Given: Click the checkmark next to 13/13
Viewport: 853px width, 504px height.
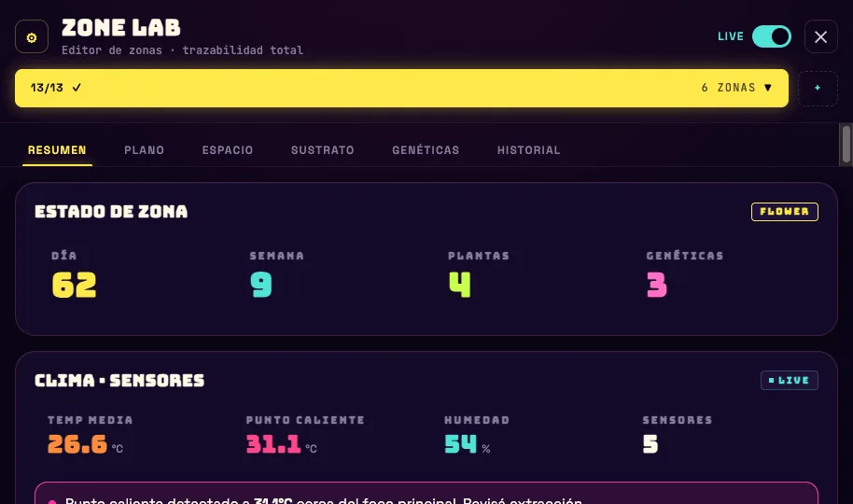Looking at the screenshot, I should 77,88.
